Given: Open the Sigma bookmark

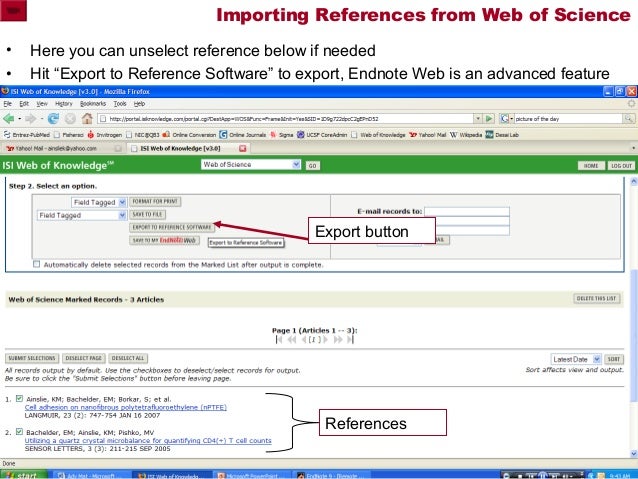Looking at the screenshot, I should 282,135.
